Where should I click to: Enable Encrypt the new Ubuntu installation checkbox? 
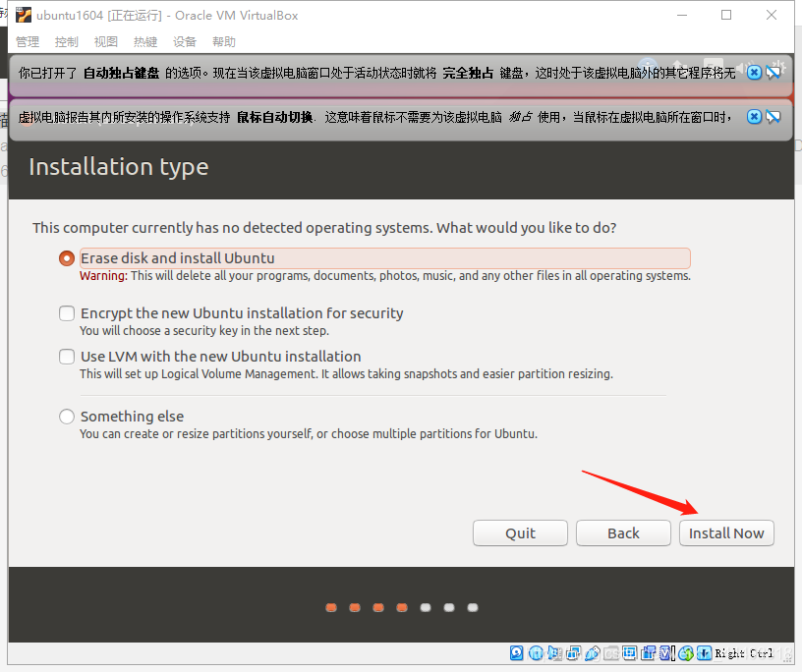pyautogui.click(x=67, y=313)
